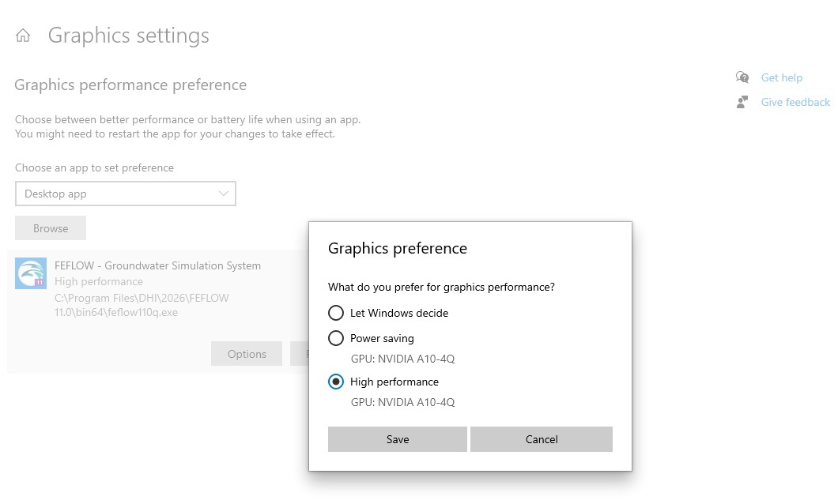Click the Graphics preference dialog title
The height and width of the screenshot is (504, 838).
pyautogui.click(x=398, y=248)
